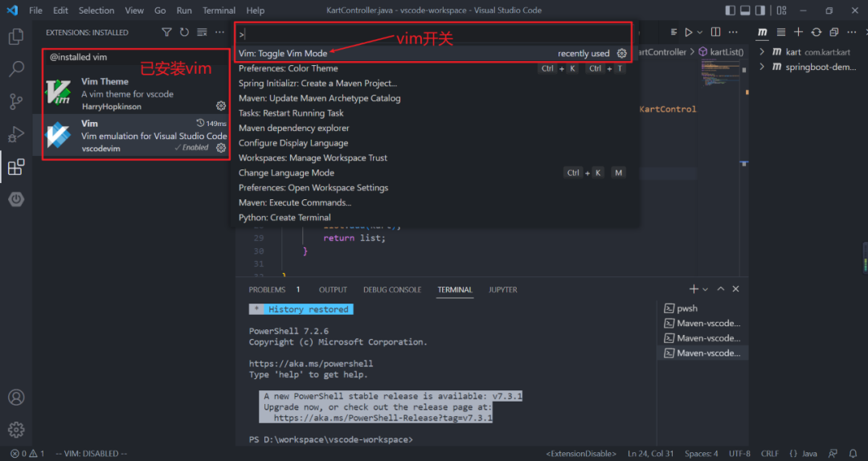Switch to the OUTPUT tab
This screenshot has width=868, height=461.
[333, 289]
